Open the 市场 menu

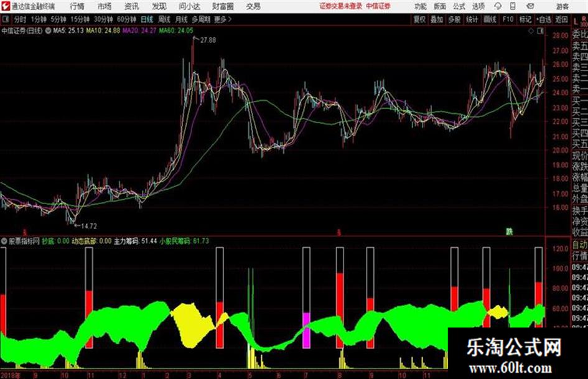point(105,6)
